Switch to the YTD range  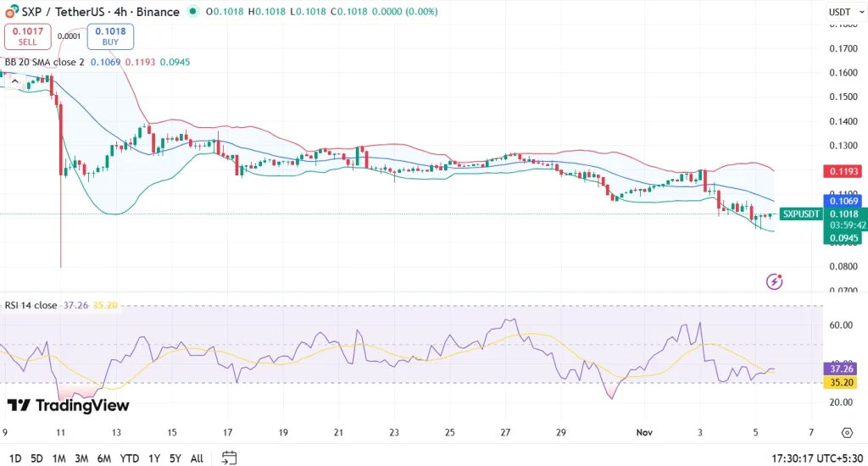point(130,458)
